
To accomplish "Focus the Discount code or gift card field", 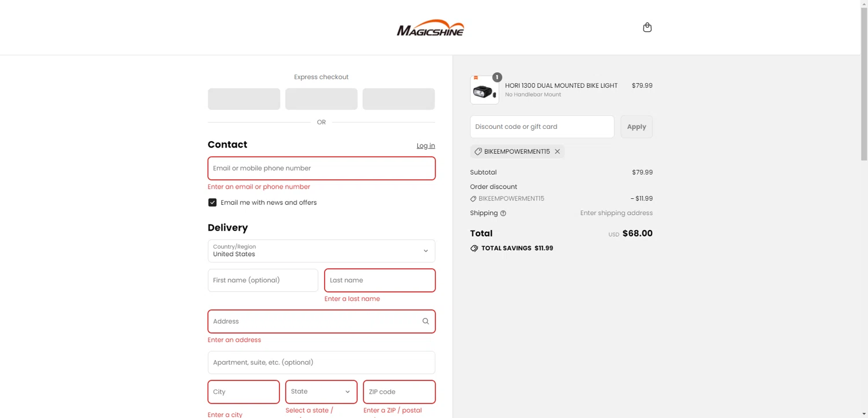I will (x=542, y=127).
